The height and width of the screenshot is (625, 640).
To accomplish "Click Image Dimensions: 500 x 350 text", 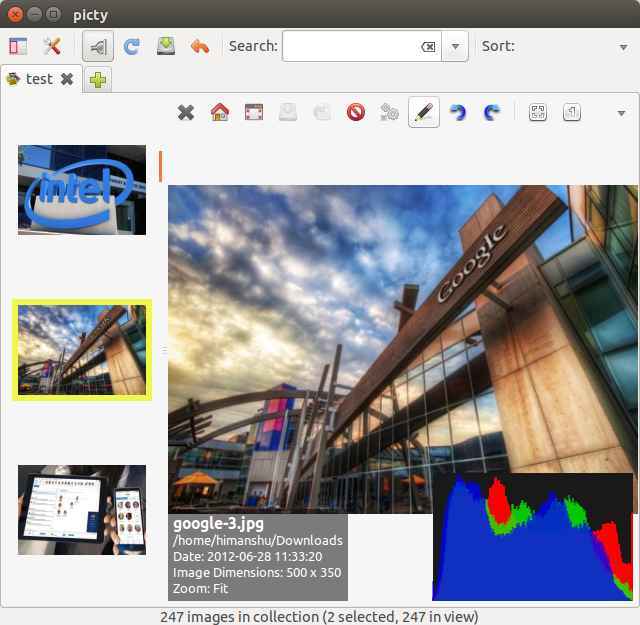I will 257,573.
